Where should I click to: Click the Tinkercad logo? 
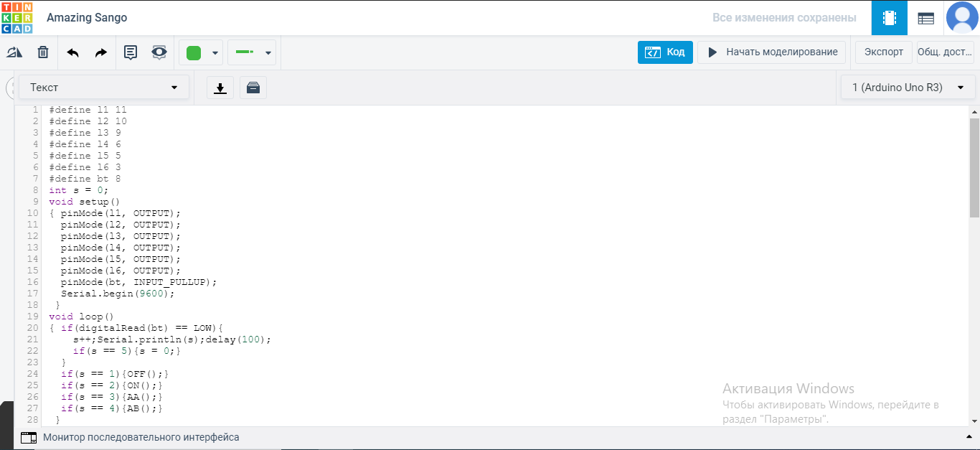pyautogui.click(x=17, y=17)
